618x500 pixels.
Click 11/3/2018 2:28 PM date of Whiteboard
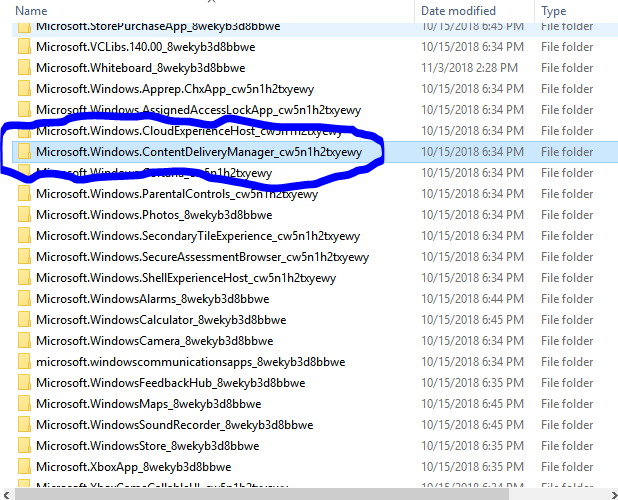(x=469, y=68)
